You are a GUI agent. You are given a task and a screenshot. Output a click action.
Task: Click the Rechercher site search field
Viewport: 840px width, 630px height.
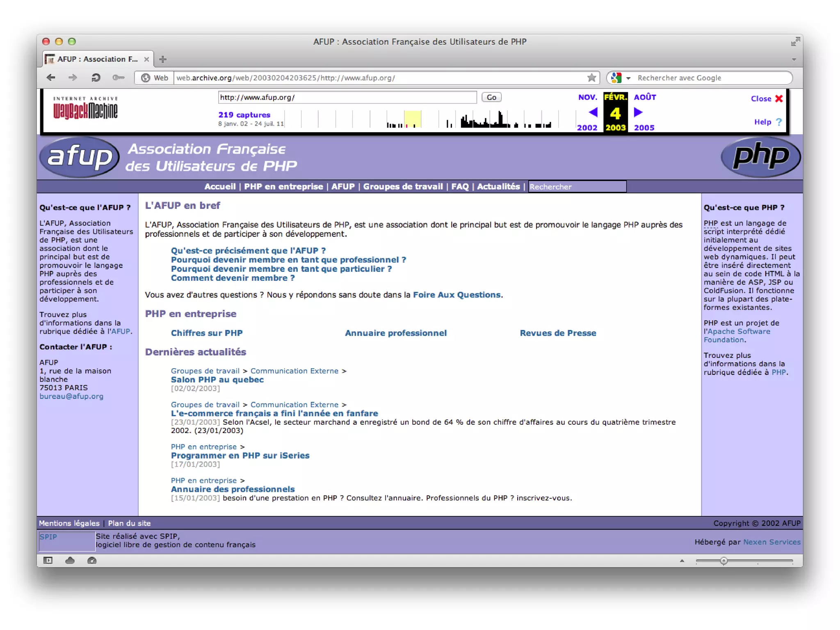pos(577,187)
